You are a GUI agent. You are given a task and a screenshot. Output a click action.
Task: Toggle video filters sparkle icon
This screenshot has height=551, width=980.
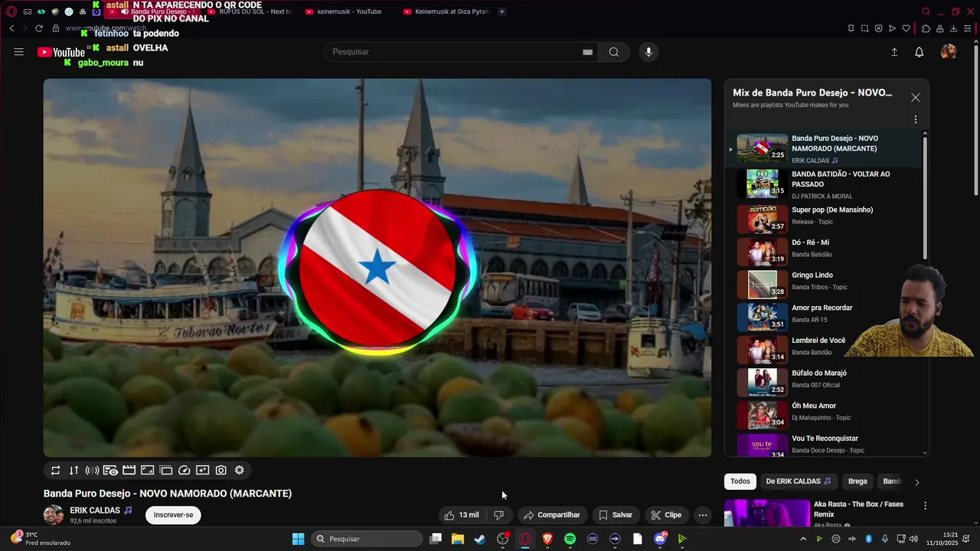point(202,471)
